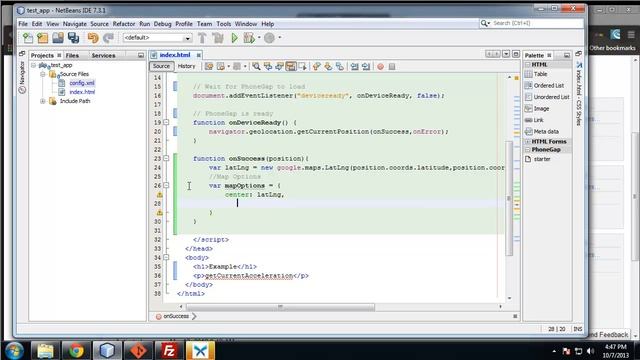This screenshot has height=360, width=640.
Task: Run the project with green play icon
Action: [234, 38]
